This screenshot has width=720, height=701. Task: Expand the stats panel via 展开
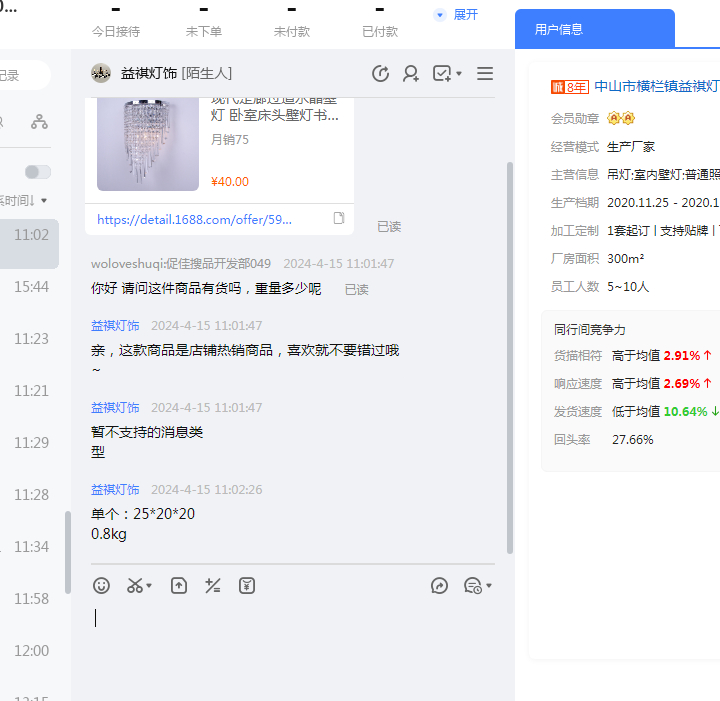(x=457, y=15)
